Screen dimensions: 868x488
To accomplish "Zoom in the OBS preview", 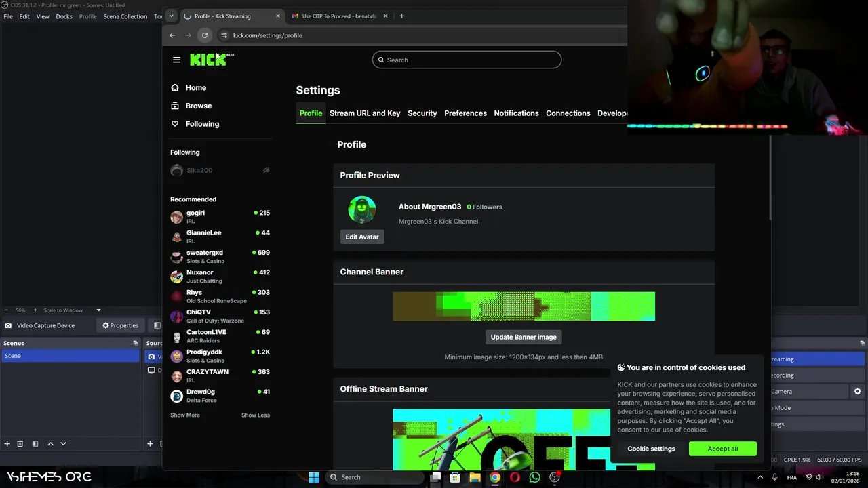I will click(34, 310).
